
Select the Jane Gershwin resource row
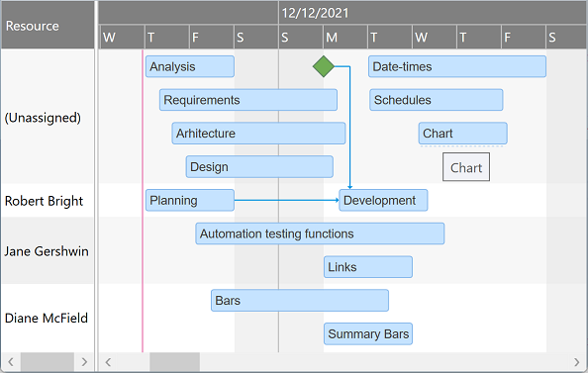point(48,250)
